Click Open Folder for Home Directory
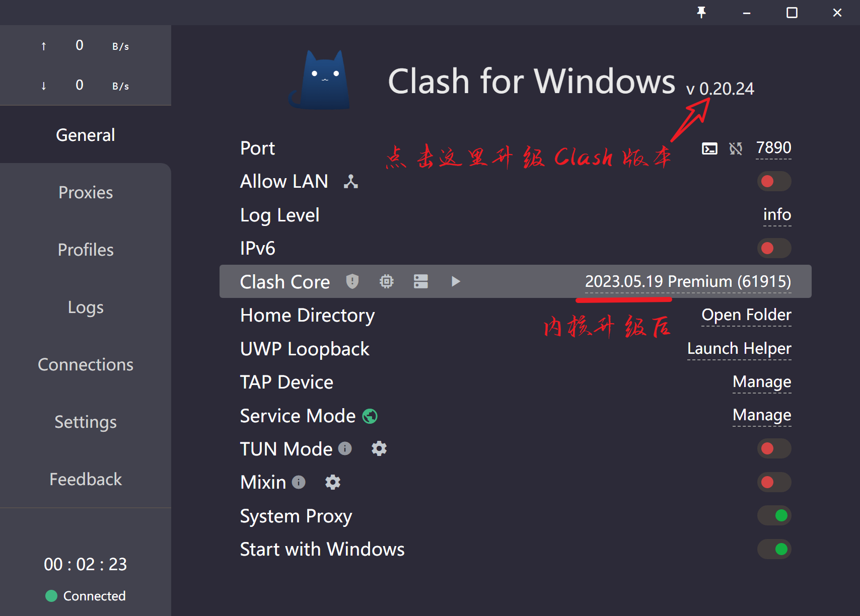 pyautogui.click(x=746, y=315)
